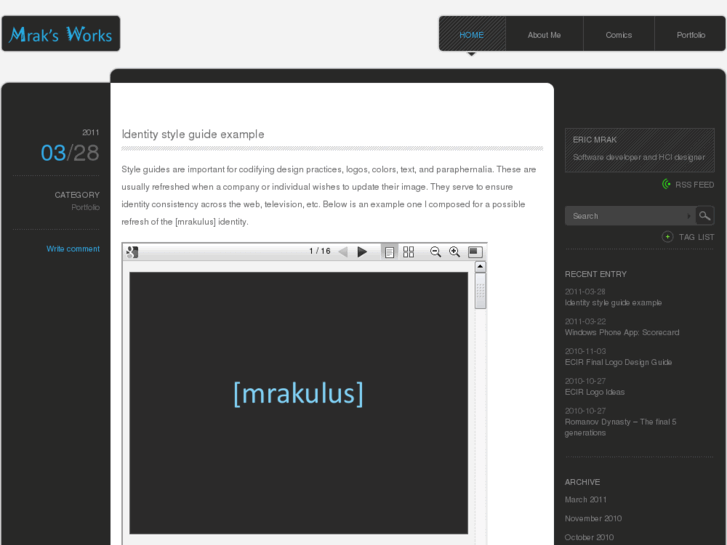Open recent entry Windows Phone App: Scorecard
Screen dimensions: 727x545
[622, 333]
